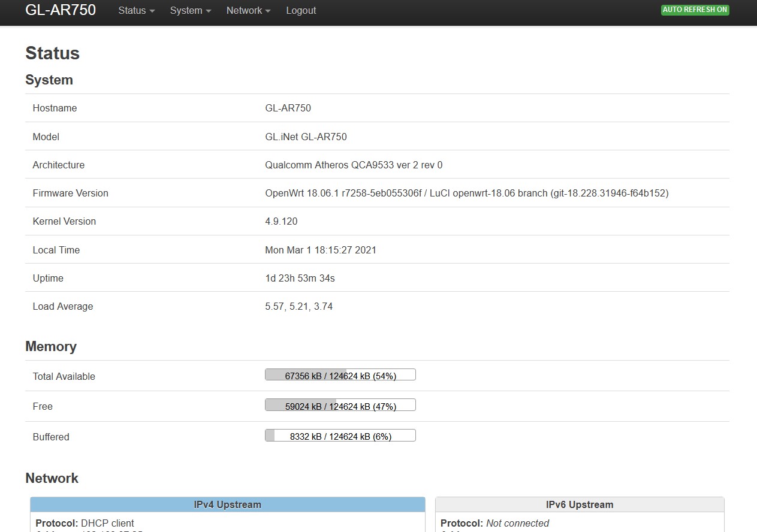The width and height of the screenshot is (757, 532).
Task: Click the Uptime value 1d 23h
Action: pyautogui.click(x=300, y=279)
